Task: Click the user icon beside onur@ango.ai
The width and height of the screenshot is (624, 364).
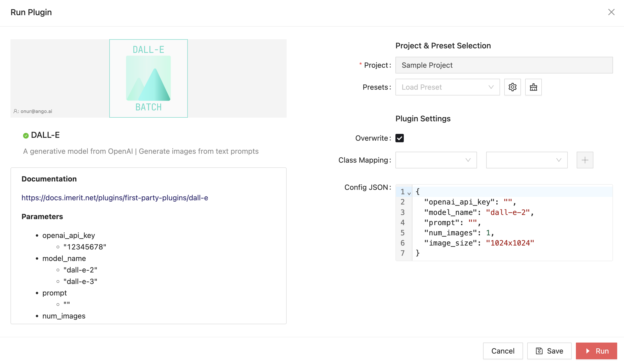Action: [15, 111]
